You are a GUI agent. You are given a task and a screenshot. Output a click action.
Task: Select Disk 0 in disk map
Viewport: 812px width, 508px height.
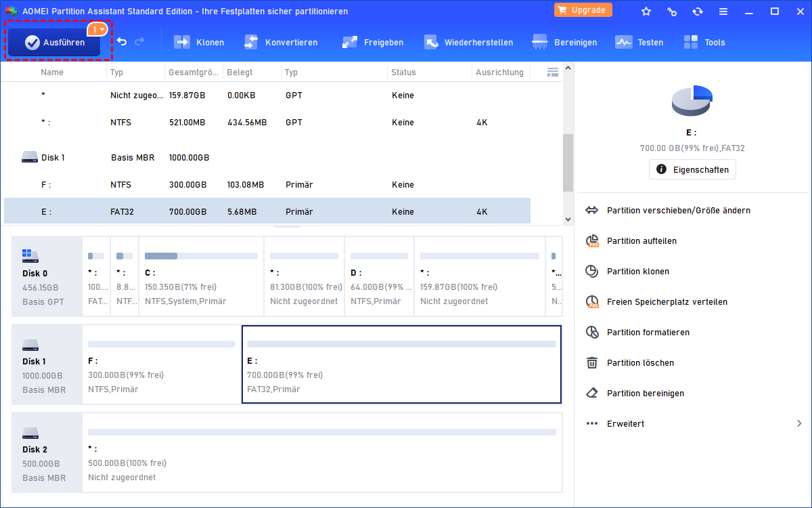[47, 276]
